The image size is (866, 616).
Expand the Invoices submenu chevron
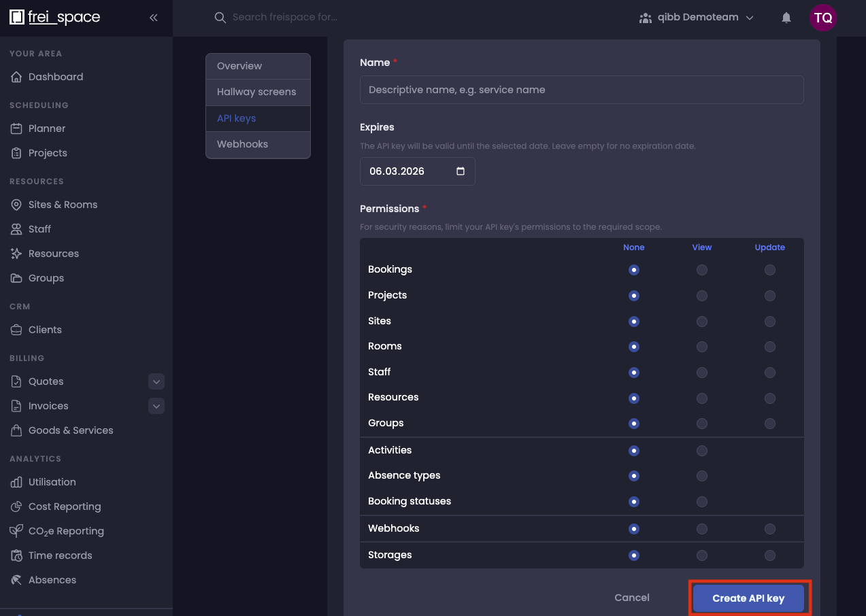pyautogui.click(x=156, y=406)
